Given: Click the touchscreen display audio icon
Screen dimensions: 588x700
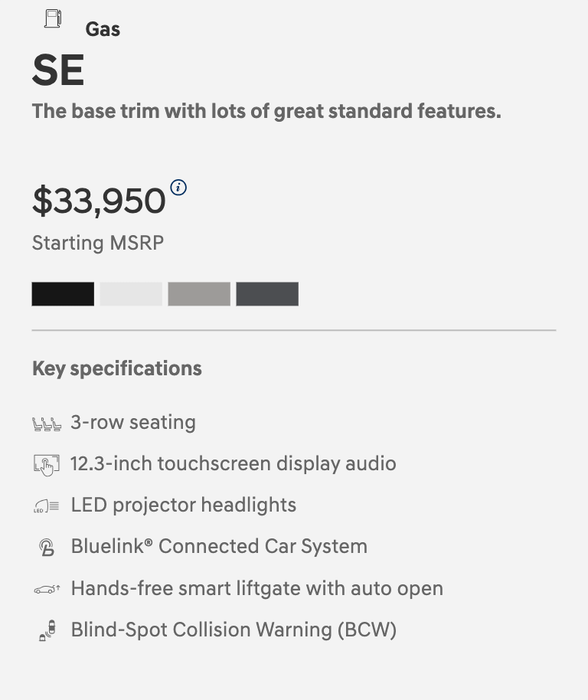Looking at the screenshot, I should pos(46,464).
